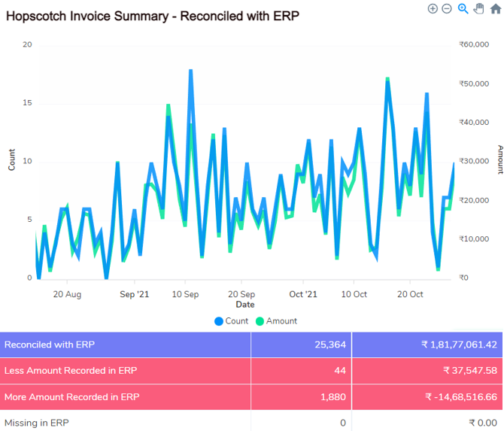Screen dimensions: 504x431
Task: Click the 20 Oct date axis label
Action: coord(410,294)
